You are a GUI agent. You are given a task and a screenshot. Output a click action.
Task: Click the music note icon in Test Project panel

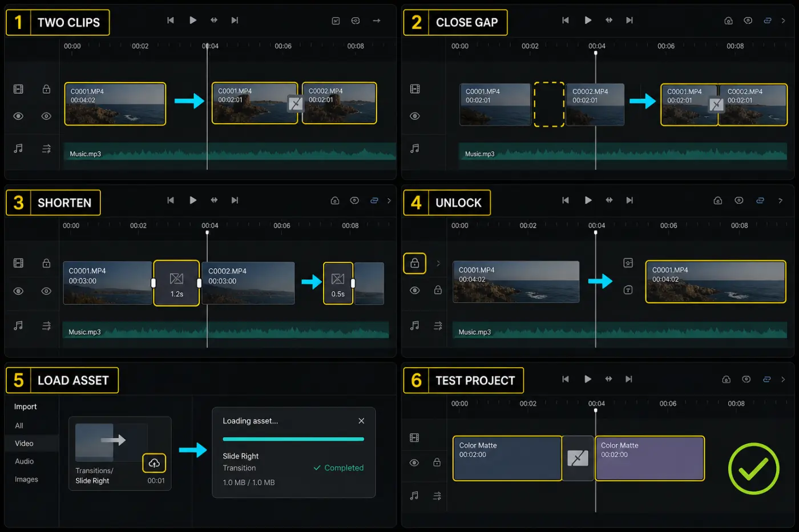tap(414, 496)
